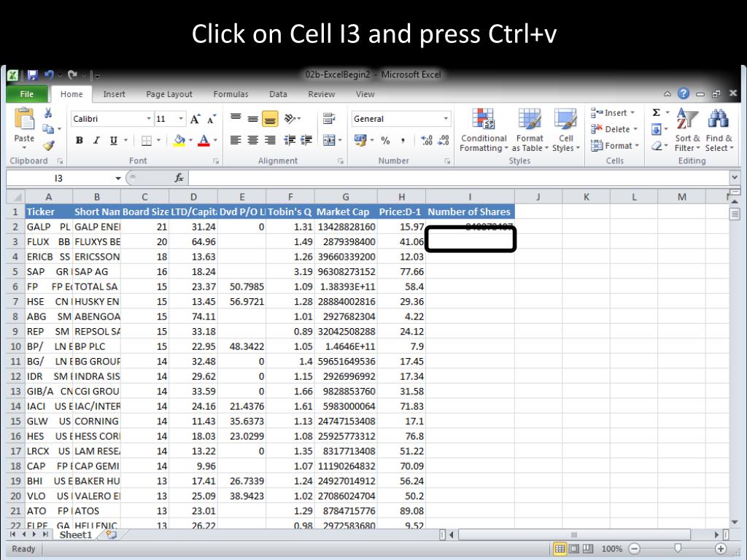
Task: Click Decrease Decimal icon
Action: coord(444,141)
